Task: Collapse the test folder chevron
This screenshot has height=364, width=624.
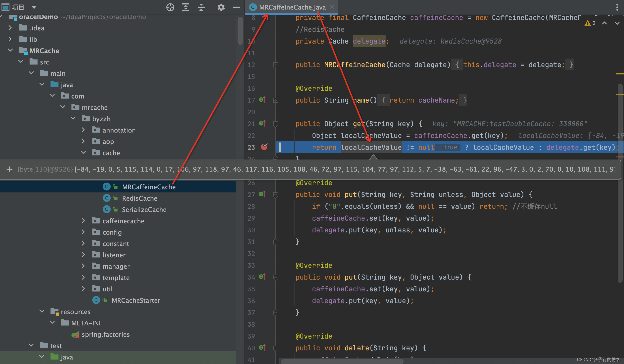Action: 31,345
